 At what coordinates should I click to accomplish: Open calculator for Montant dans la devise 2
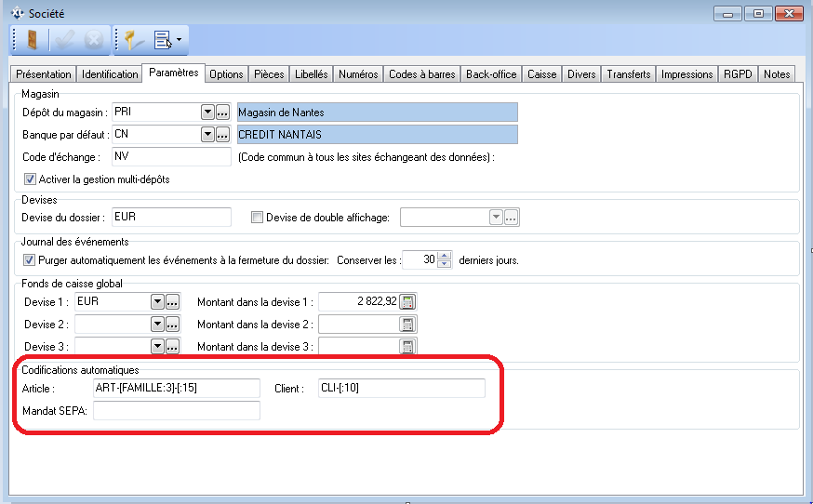(x=407, y=324)
